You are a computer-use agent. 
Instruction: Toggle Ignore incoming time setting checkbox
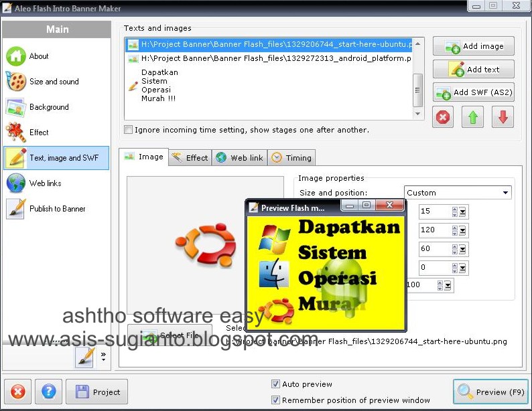coord(128,130)
